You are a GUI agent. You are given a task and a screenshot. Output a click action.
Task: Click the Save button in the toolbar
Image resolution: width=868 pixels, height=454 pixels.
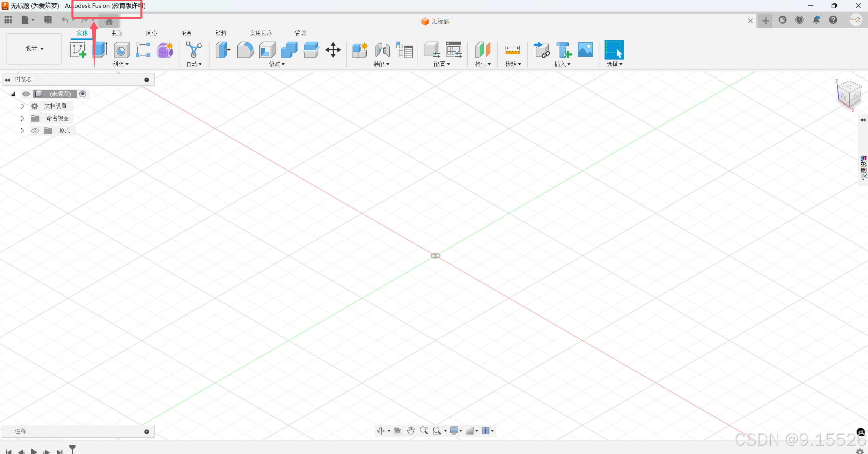[x=48, y=20]
